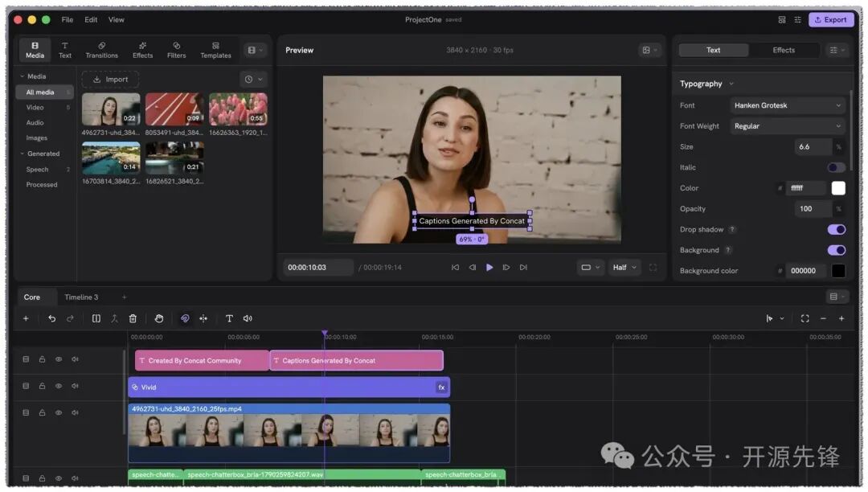Select the 0:09 red track media thumbnail
868x492 pixels.
(174, 109)
